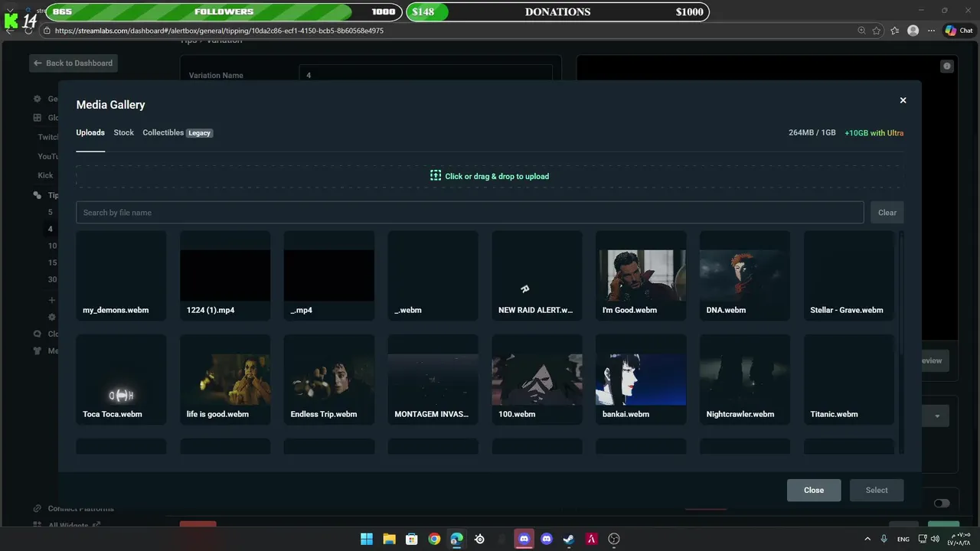Open the +10GB with Ultra link
This screenshot has height=551, width=980.
coord(874,132)
